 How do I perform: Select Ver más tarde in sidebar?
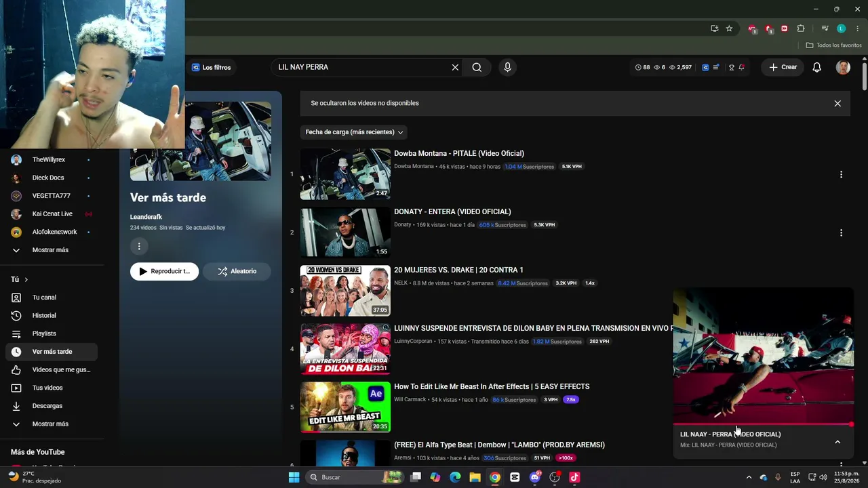[52, 352]
